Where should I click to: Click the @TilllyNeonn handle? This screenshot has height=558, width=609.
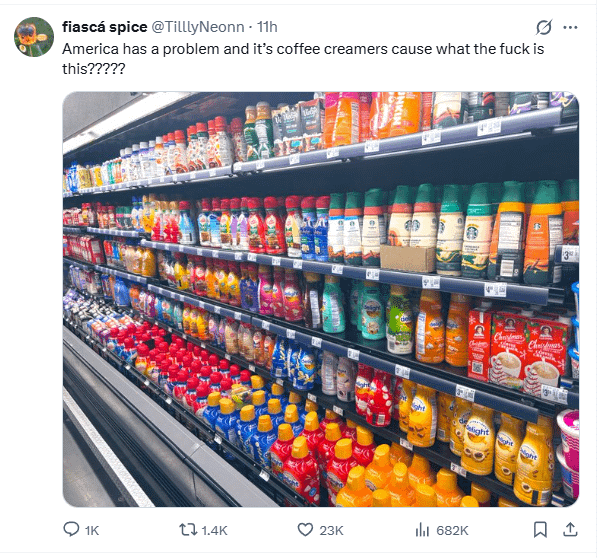click(x=201, y=27)
